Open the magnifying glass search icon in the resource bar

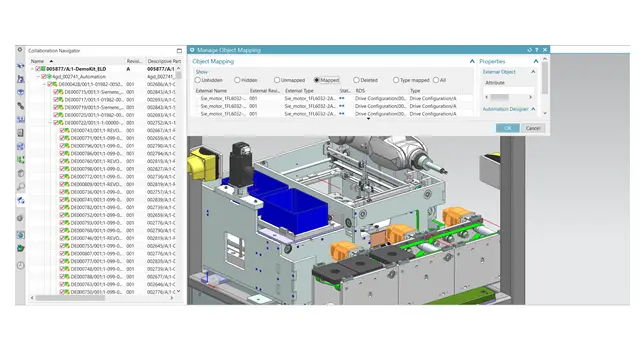tap(20, 187)
